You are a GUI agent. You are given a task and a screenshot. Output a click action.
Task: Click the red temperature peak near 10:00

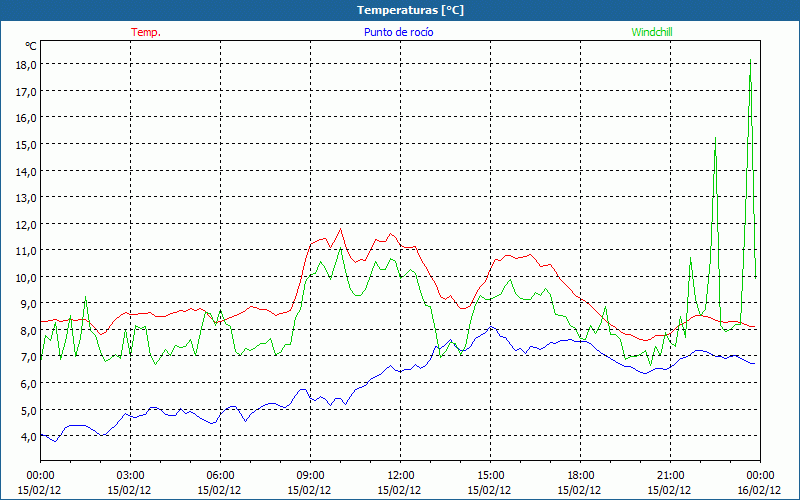tap(341, 229)
